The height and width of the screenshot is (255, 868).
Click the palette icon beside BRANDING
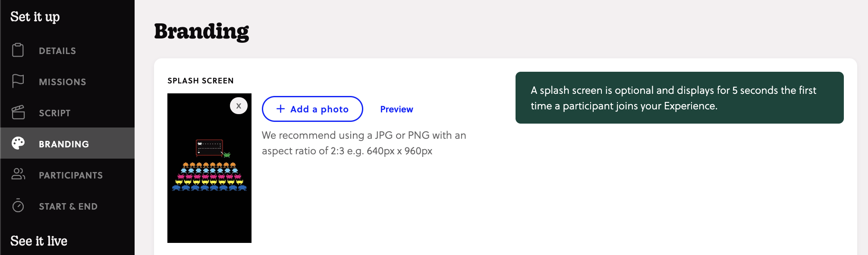click(x=17, y=143)
